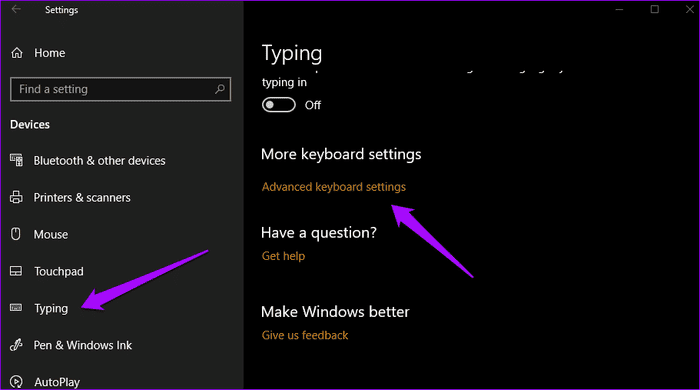Click the 'Have a question?' heading
700x390 pixels.
point(319,233)
